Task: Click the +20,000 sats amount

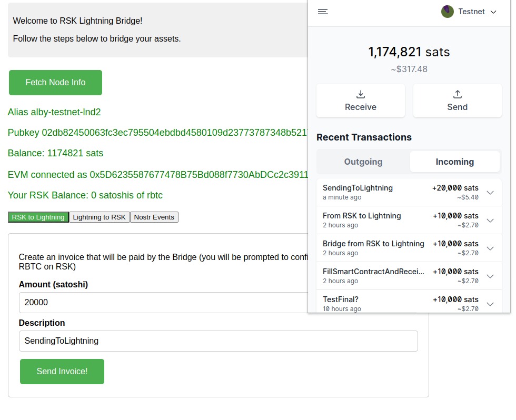Action: (x=455, y=188)
